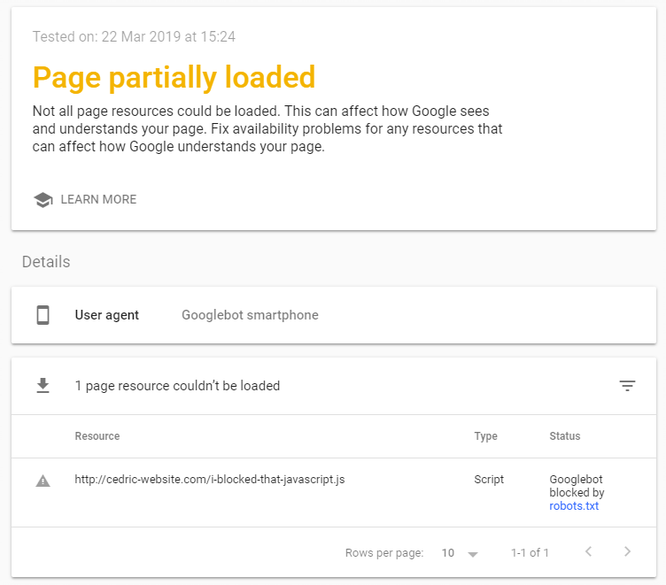Click the Page partially loaded heading

tap(174, 78)
